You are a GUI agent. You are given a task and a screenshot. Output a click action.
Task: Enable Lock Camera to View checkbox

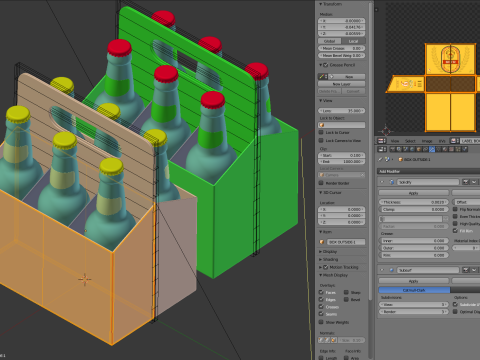[x=321, y=140]
